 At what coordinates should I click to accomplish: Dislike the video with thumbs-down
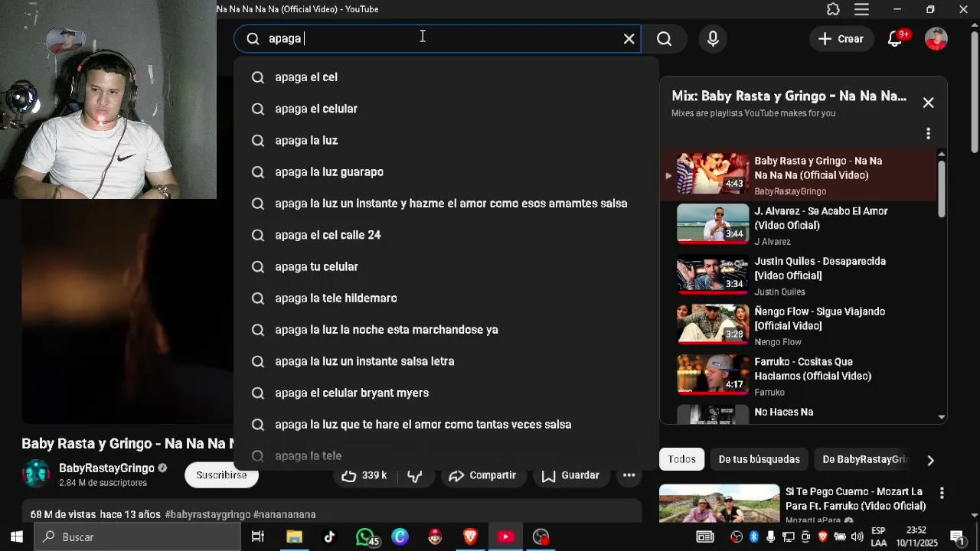[x=415, y=476]
